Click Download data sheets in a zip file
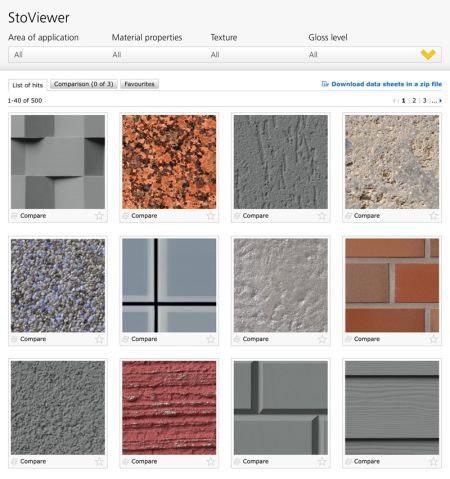 click(387, 84)
